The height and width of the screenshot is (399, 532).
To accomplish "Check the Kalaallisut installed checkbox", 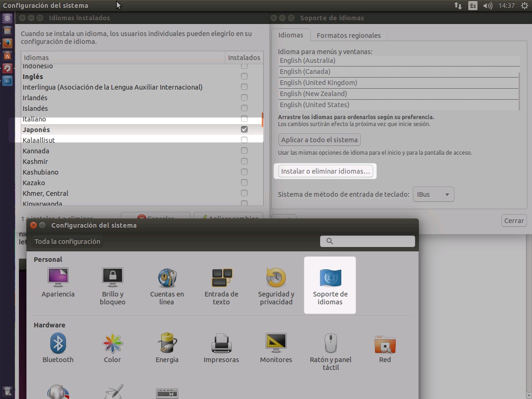I will (x=244, y=140).
